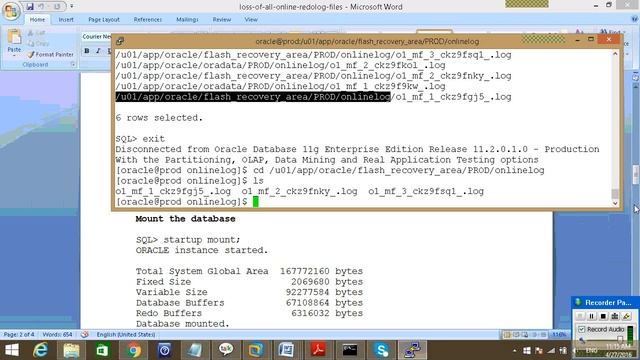Open the View ribbon tab

tap(251, 20)
